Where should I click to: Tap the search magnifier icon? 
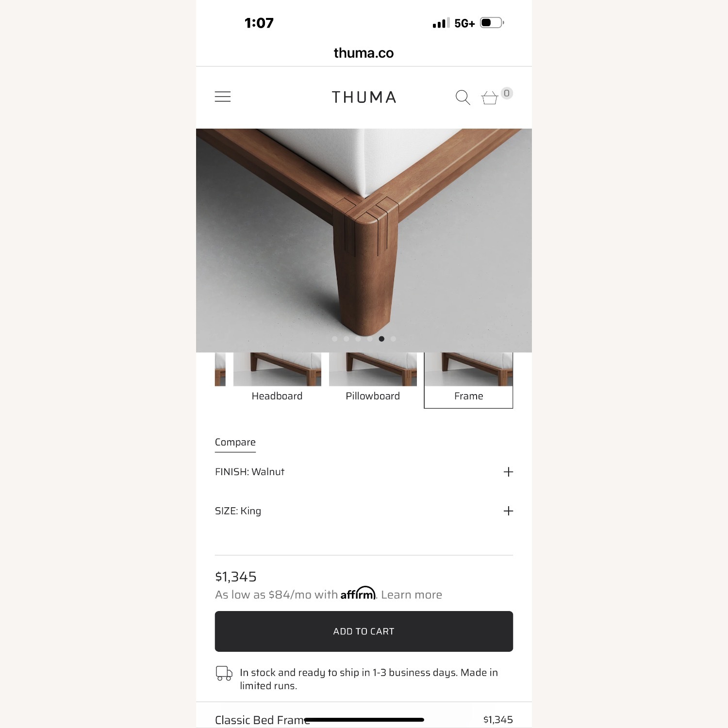coord(463,98)
